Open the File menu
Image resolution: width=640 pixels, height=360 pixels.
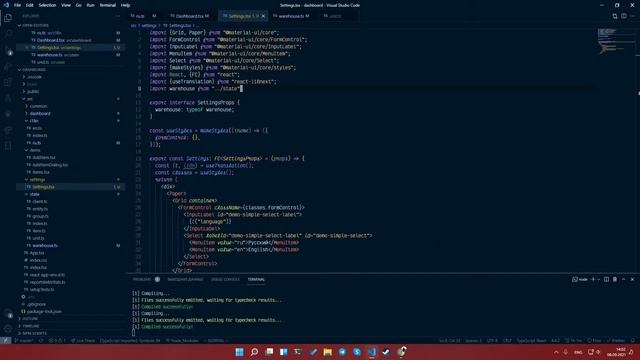tap(17, 5)
